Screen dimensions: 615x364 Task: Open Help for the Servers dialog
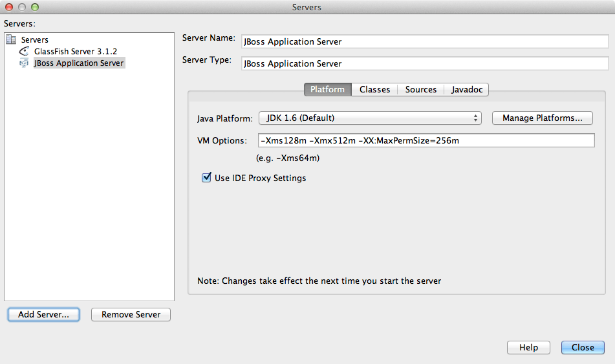pyautogui.click(x=528, y=348)
